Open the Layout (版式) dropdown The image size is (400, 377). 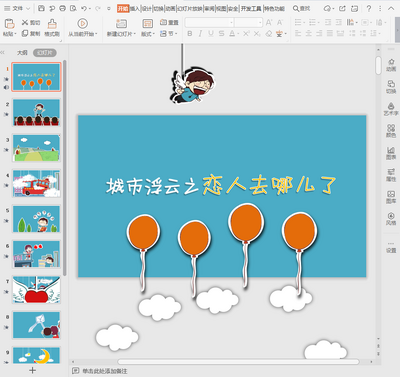148,34
